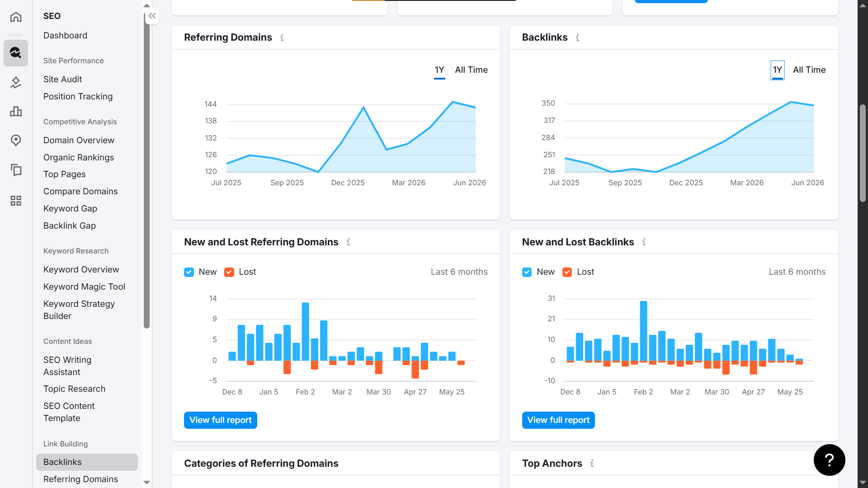Uncheck Lost in Referring Domains chart

229,272
